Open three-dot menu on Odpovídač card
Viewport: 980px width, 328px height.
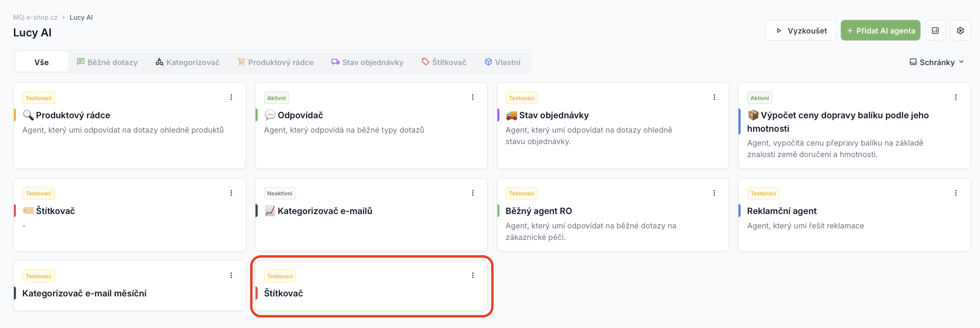point(473,97)
